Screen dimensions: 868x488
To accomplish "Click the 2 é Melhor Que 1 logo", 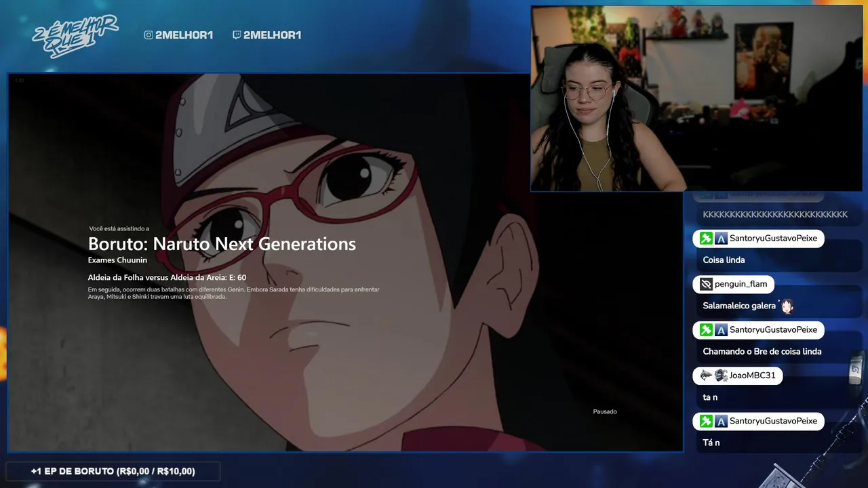I will [75, 35].
